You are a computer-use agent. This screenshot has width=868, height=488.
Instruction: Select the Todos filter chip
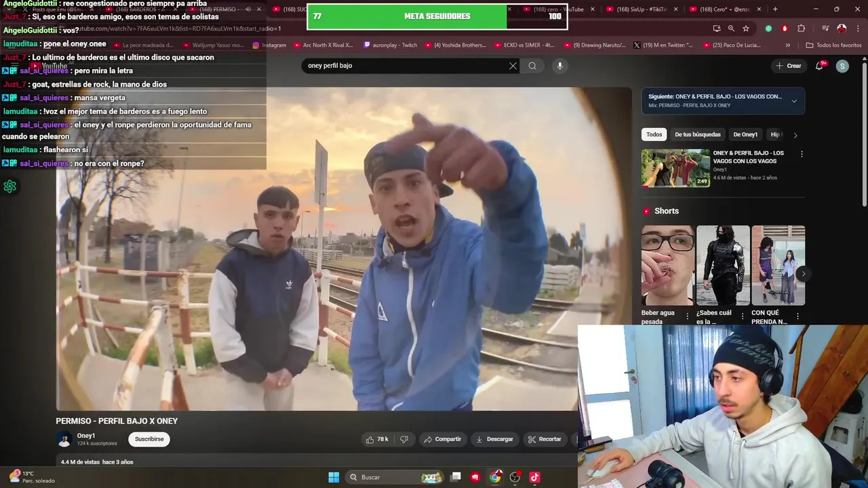654,134
